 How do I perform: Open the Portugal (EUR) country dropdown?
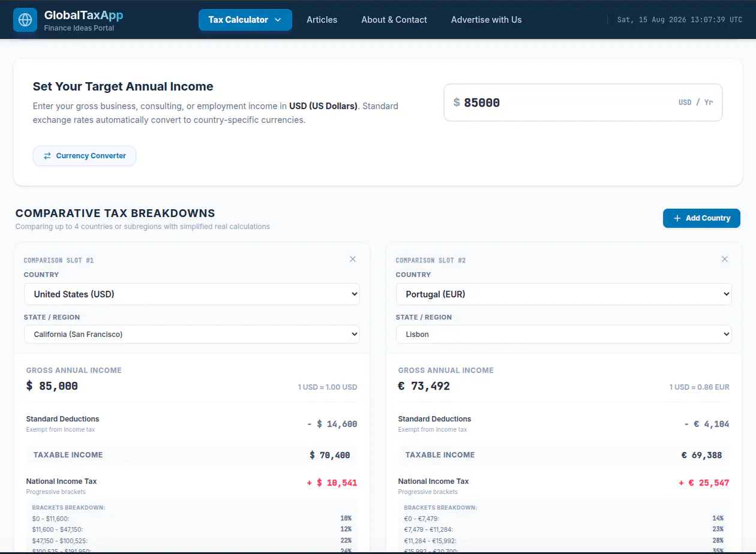(564, 294)
